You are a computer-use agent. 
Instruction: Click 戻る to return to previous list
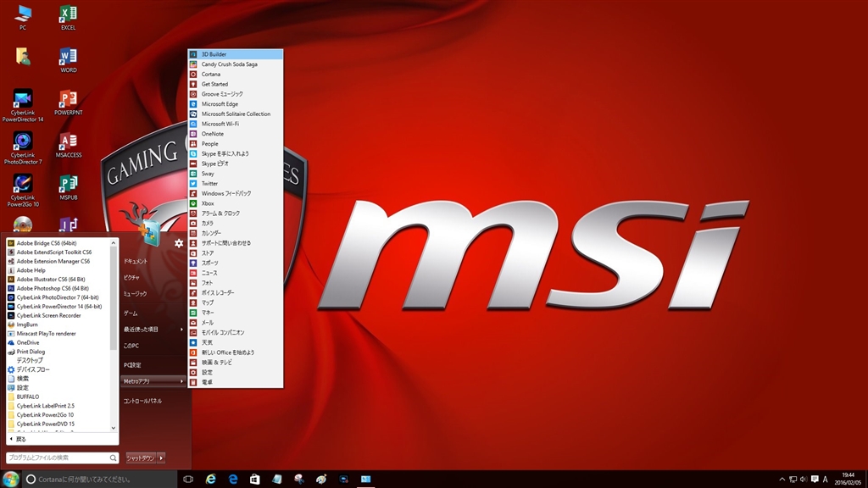point(21,439)
